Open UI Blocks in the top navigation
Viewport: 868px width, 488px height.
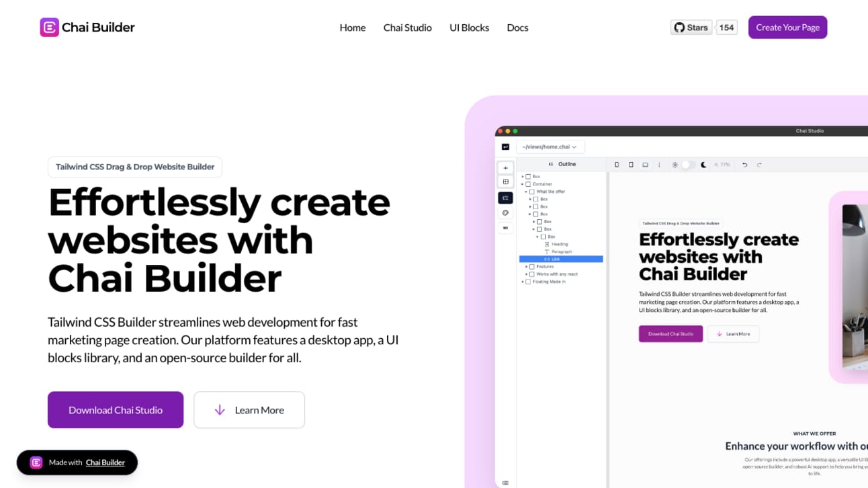coord(469,28)
